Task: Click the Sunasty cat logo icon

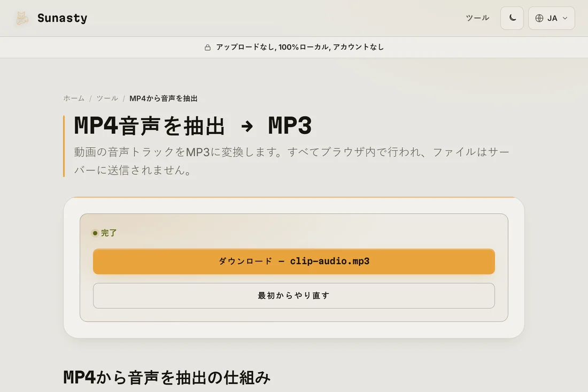Action: coord(22,18)
